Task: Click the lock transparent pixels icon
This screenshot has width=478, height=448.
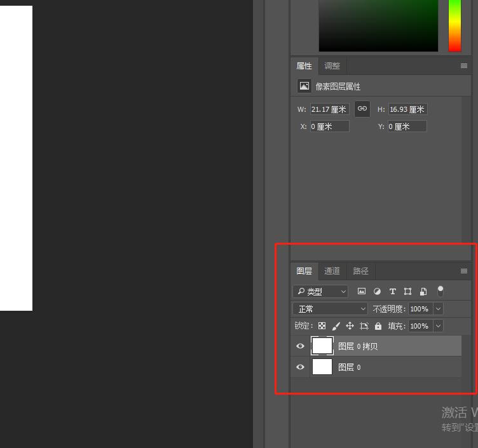Action: point(322,326)
